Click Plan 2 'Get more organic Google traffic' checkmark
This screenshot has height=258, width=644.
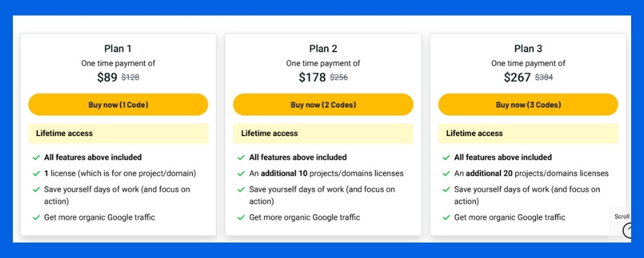241,217
